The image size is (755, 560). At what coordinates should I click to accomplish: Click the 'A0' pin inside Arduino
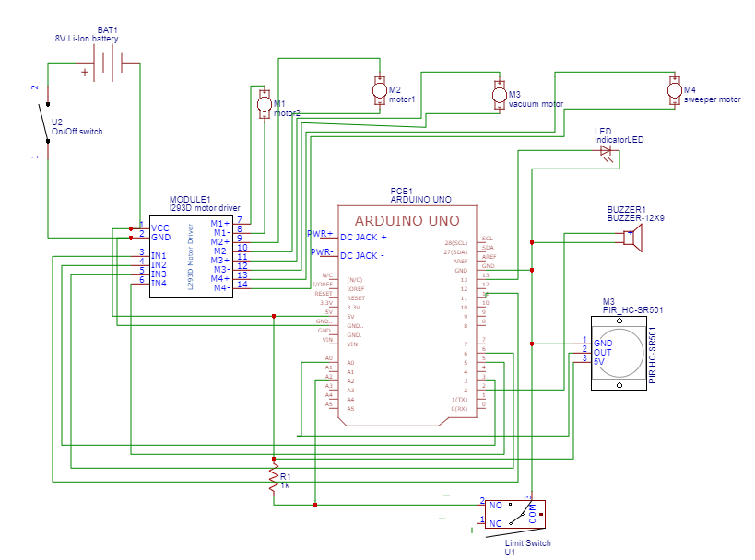[350, 363]
